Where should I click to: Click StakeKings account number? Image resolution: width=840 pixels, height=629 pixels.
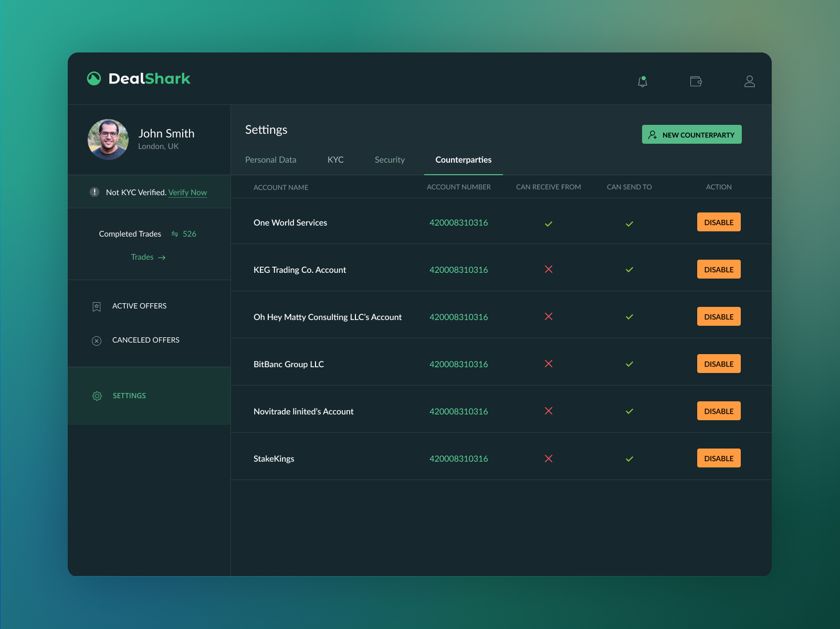[459, 459]
